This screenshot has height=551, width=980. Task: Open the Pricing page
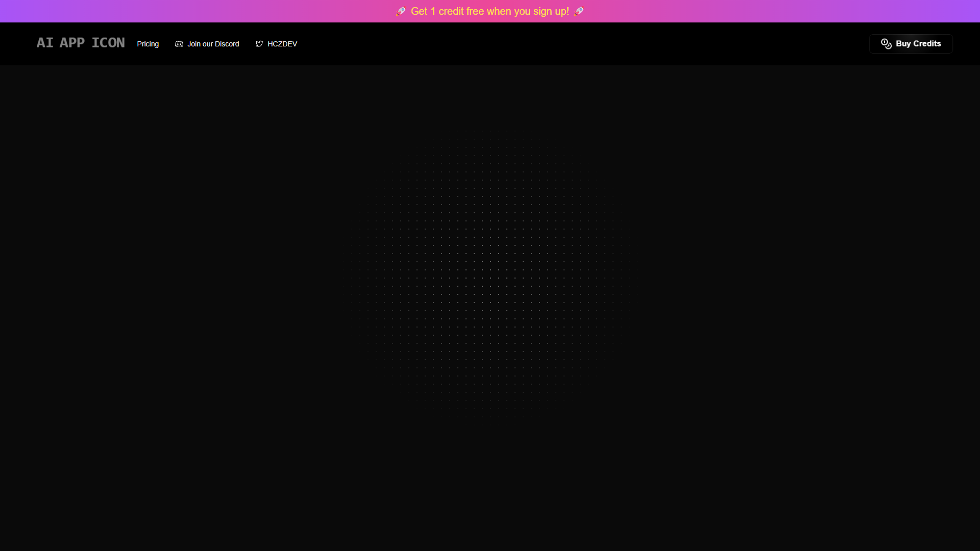point(148,44)
